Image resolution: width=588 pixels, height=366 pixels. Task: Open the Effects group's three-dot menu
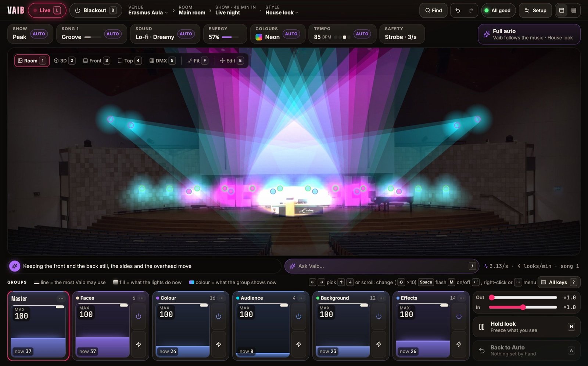coord(462,298)
